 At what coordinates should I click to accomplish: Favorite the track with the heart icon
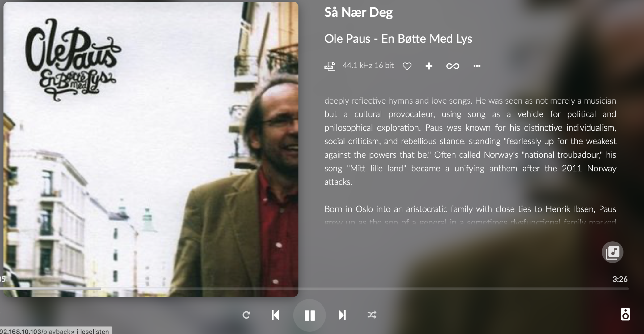(407, 66)
